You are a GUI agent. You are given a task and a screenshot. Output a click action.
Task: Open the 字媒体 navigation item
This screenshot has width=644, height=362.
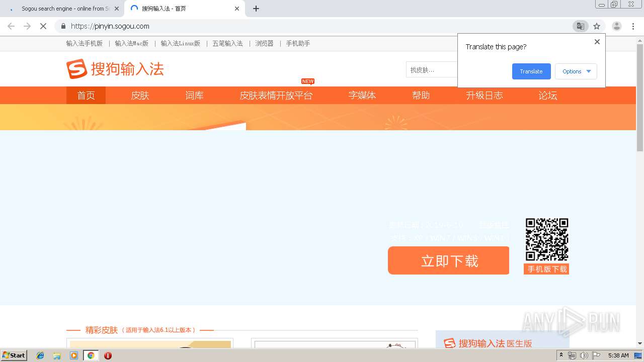click(362, 96)
